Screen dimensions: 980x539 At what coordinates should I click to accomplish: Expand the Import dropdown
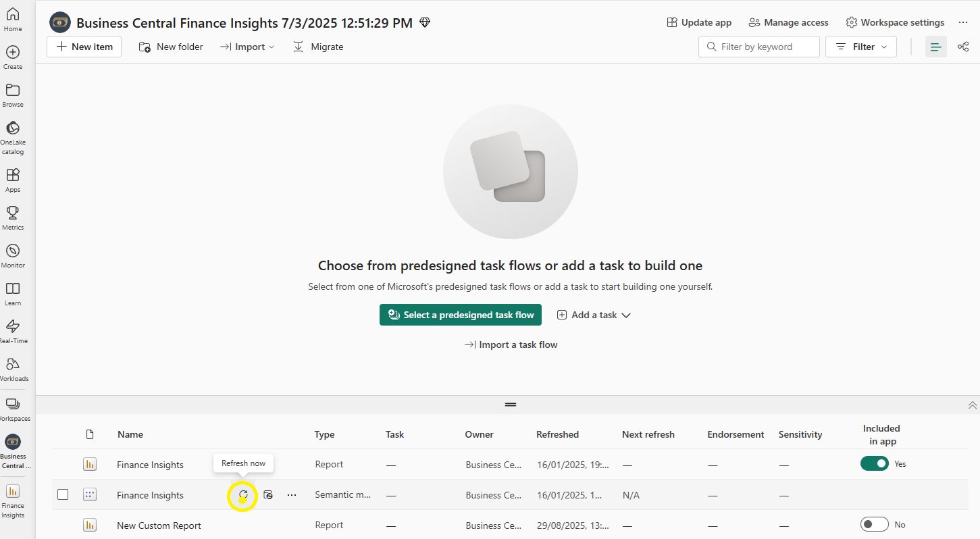pos(248,47)
